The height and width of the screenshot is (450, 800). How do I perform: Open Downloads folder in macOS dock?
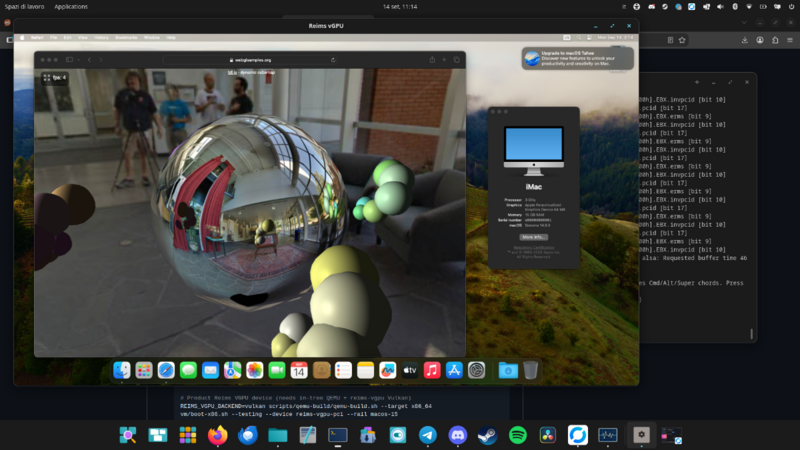pos(508,370)
